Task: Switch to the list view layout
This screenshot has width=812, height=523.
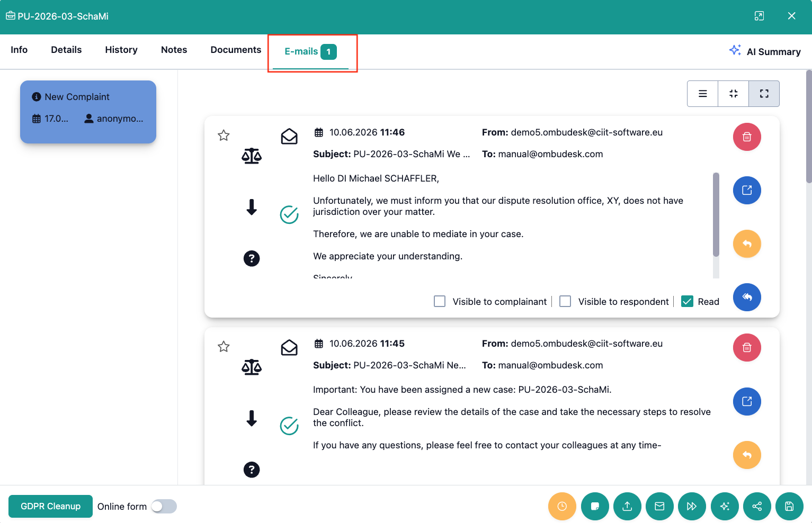Action: [702, 94]
